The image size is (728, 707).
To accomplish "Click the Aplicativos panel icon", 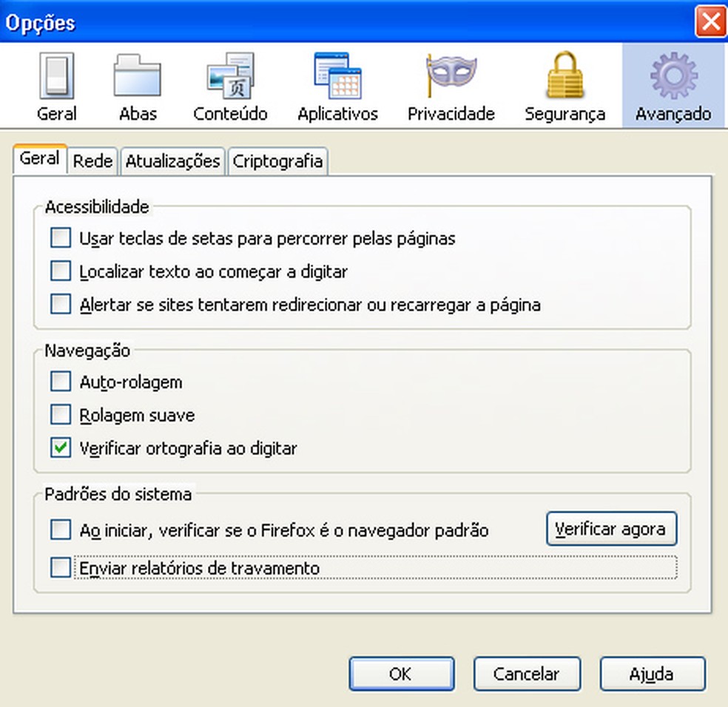I will (337, 81).
